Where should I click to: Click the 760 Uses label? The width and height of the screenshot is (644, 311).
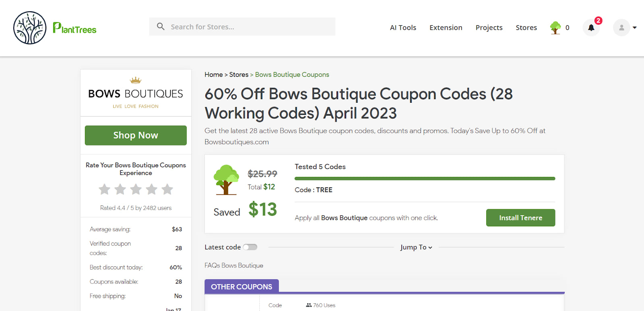324,305
